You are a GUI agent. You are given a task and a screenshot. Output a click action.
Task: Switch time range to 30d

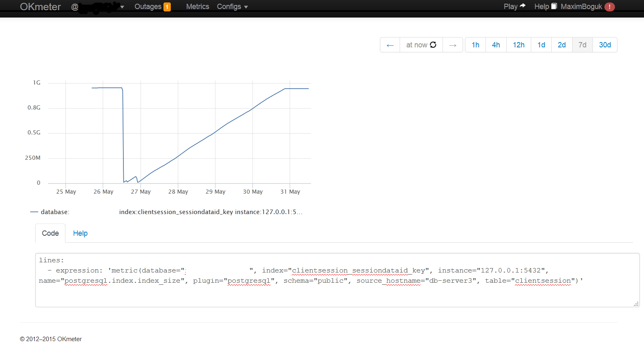point(605,45)
